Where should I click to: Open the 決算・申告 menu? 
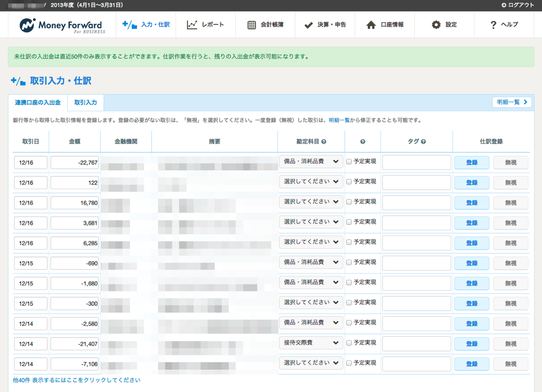click(325, 25)
